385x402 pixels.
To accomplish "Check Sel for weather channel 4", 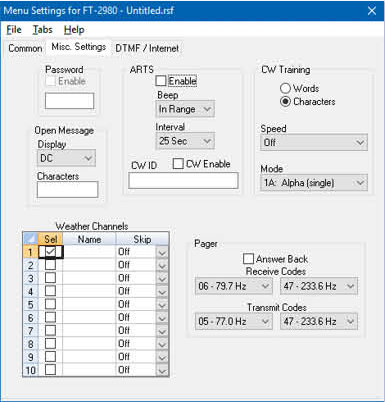I will (x=50, y=291).
